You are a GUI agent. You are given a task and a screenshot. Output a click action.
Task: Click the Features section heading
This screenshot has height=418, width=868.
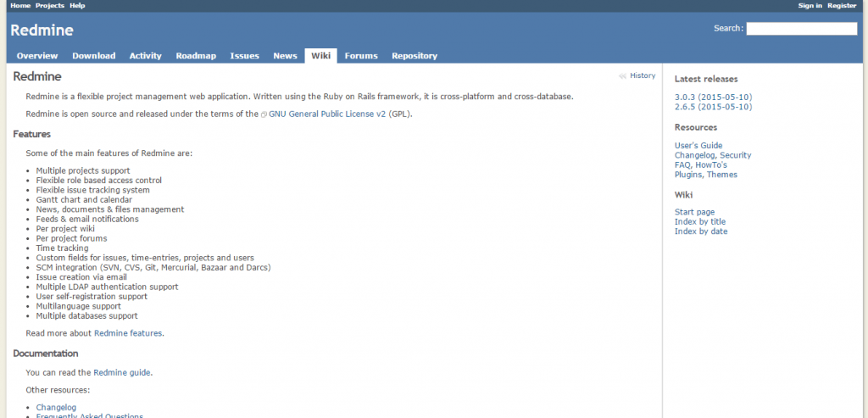click(31, 134)
